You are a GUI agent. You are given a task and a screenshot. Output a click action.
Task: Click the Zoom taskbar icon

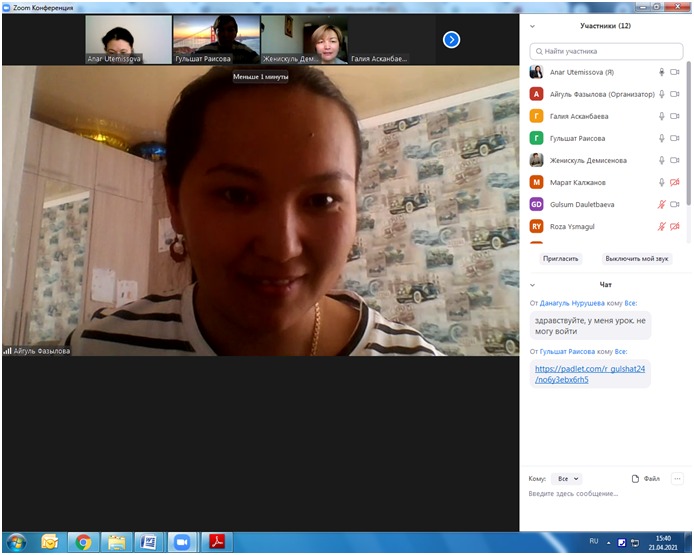182,542
